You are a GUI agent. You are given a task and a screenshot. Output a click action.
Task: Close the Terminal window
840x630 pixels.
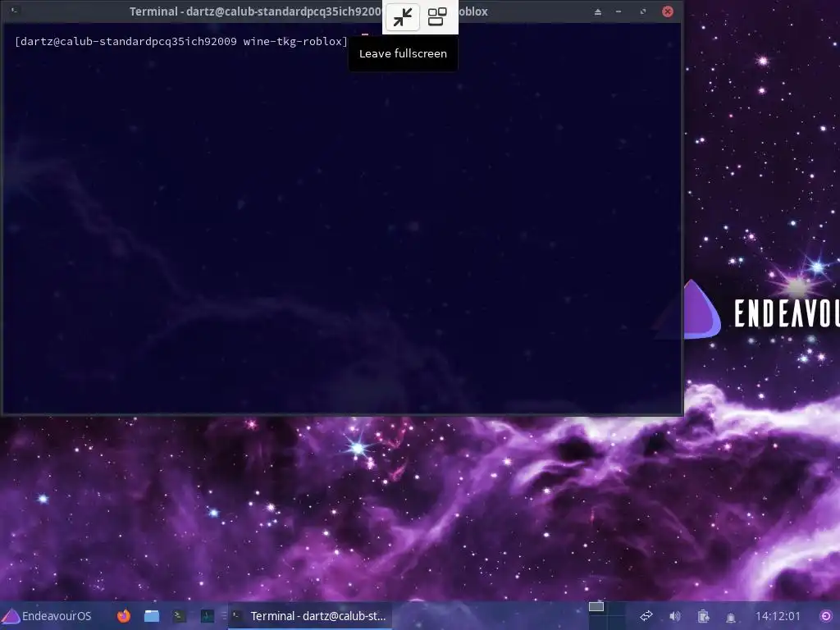coord(668,11)
